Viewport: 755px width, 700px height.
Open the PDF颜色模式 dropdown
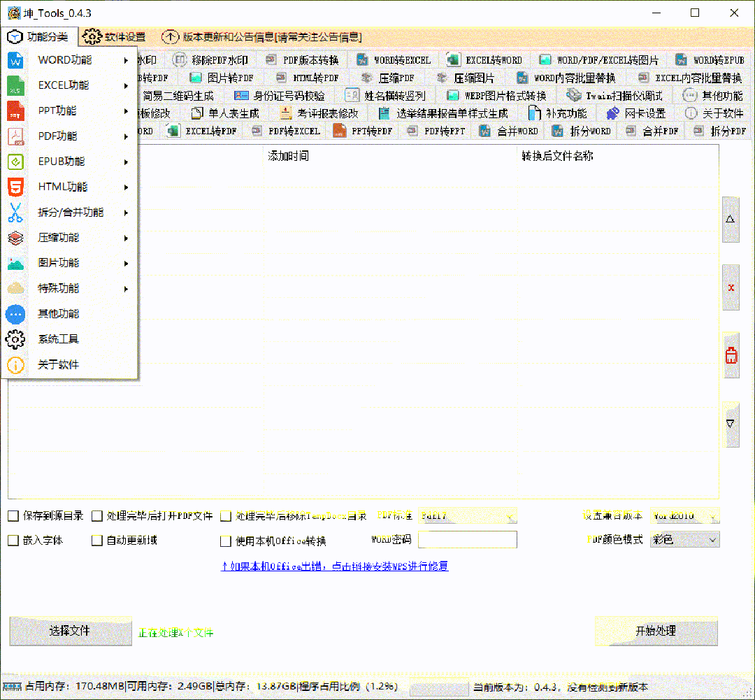[x=684, y=540]
